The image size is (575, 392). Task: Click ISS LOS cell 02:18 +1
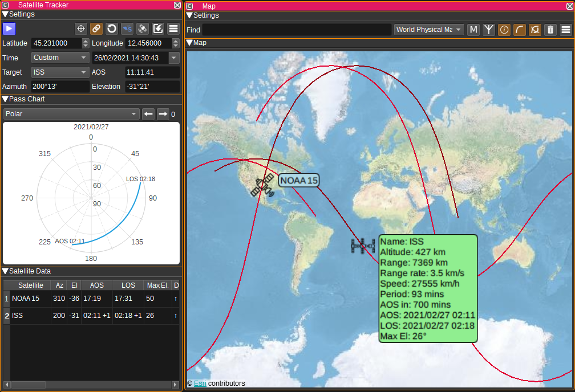[x=128, y=316]
